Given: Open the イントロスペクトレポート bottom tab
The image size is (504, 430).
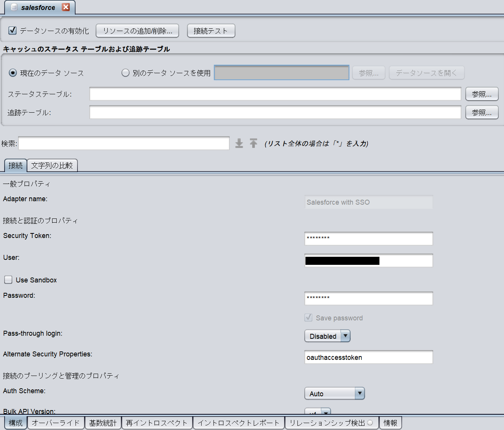Looking at the screenshot, I should point(238,423).
